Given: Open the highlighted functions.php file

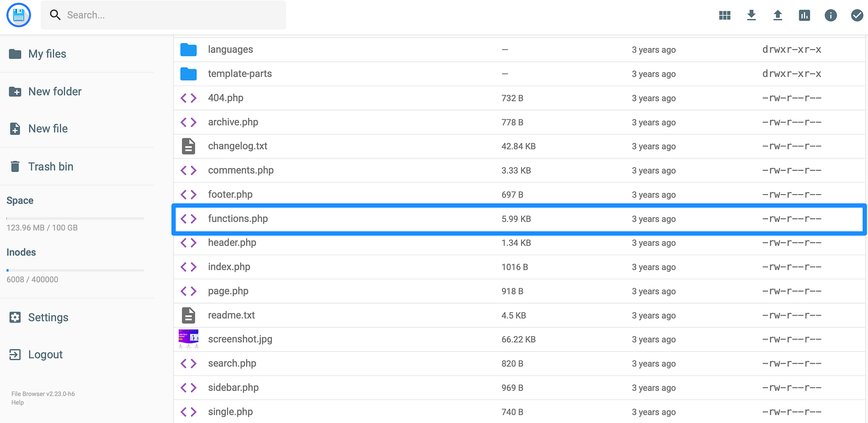Looking at the screenshot, I should (x=238, y=219).
